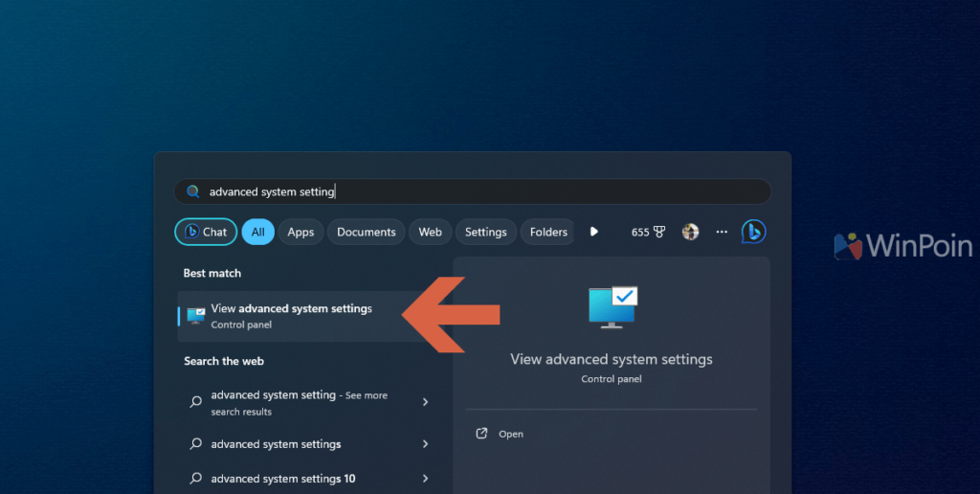980x494 pixels.
Task: Click the 'View advanced system settings' preview title
Action: 612,360
